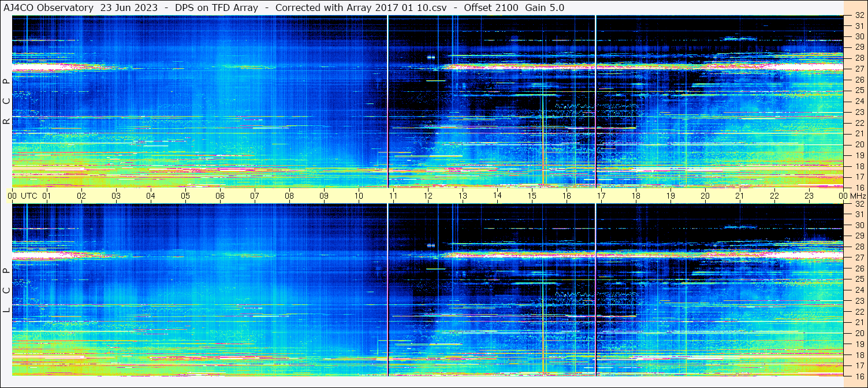Viewport: 868px width, 388px height.
Task: Choose the 20 MHz label of the LCP panel
Action: [859, 333]
